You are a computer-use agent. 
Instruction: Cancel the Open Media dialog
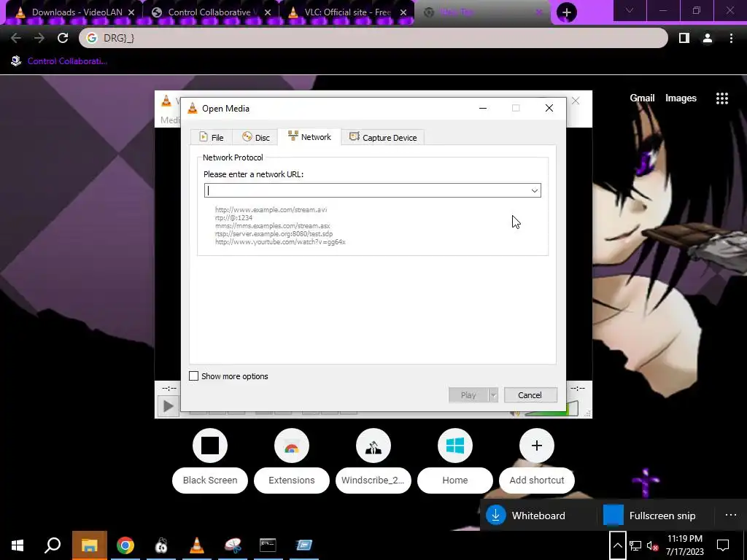530,394
